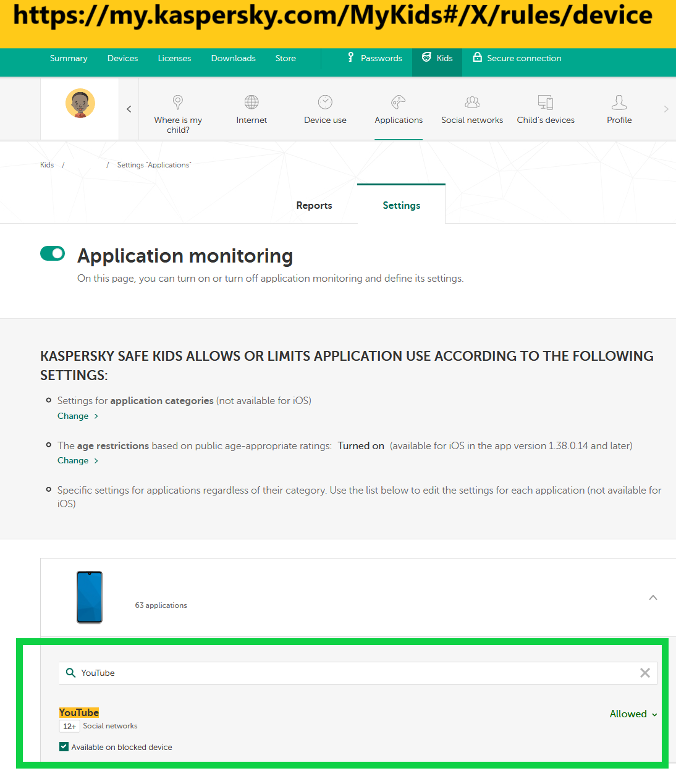
Task: Click into the YouTube search field
Action: [x=358, y=673]
